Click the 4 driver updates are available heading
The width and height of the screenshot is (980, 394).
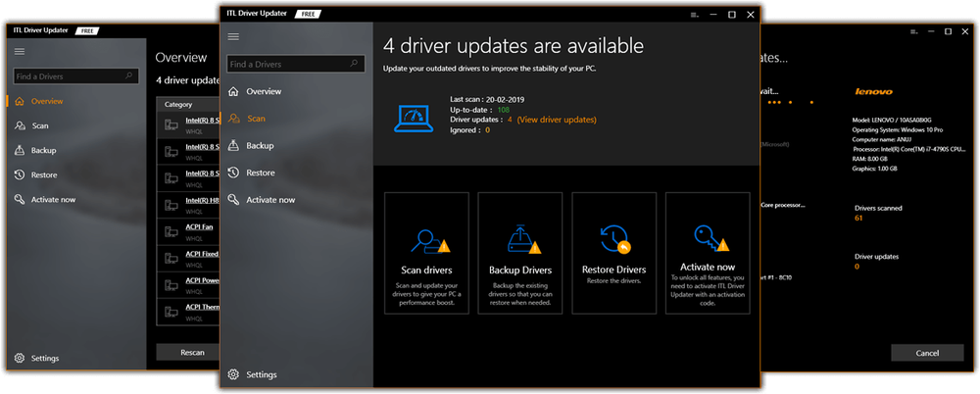[x=514, y=46]
